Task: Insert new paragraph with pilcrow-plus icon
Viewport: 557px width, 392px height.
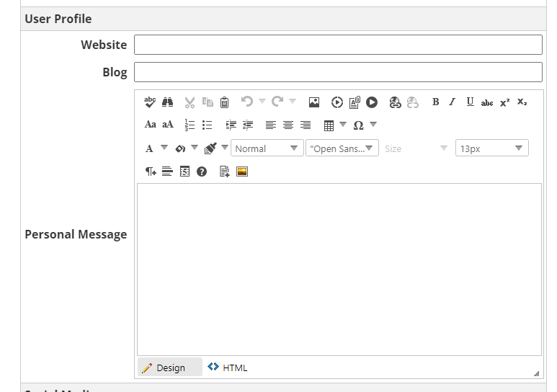Action: [151, 171]
